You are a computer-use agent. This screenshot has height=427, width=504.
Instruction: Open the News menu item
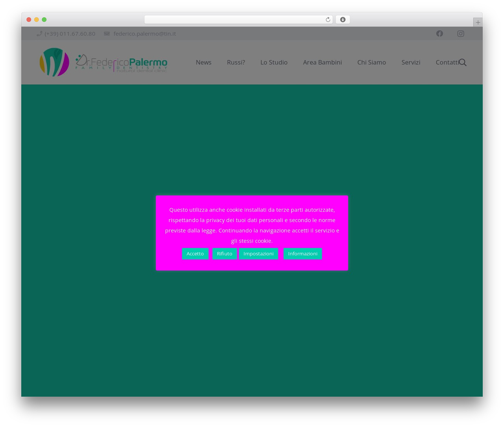point(204,62)
